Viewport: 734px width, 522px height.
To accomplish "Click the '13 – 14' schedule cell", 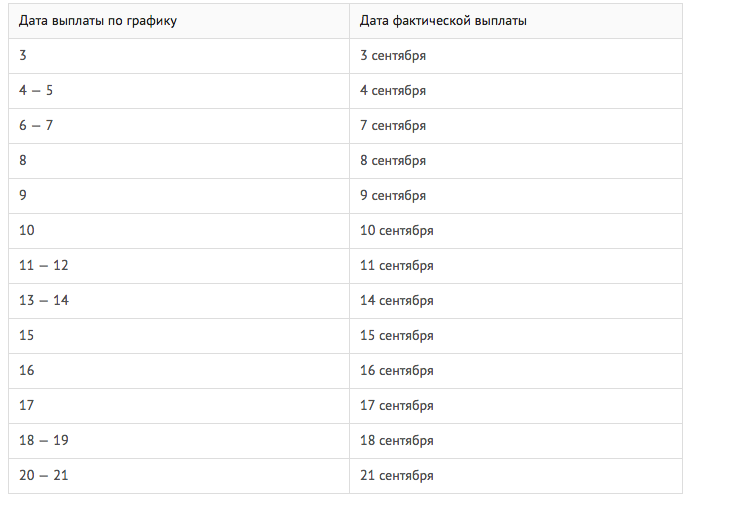I will tap(179, 301).
